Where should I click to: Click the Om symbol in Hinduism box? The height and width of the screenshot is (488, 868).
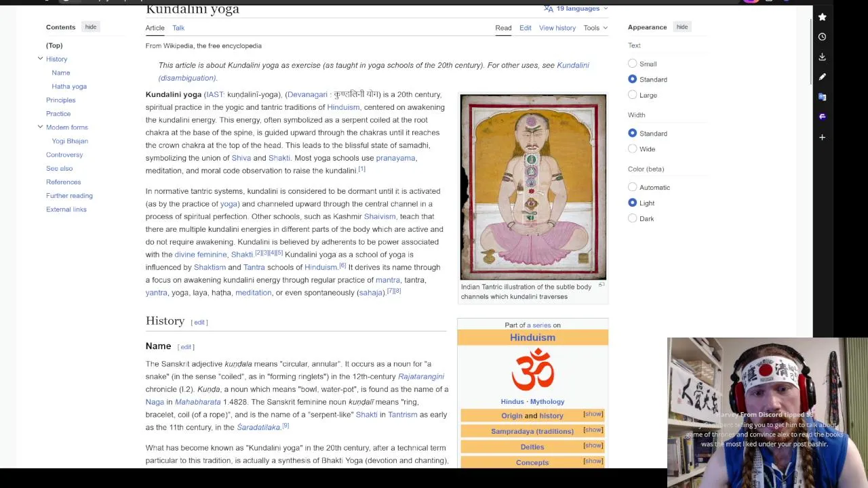532,370
